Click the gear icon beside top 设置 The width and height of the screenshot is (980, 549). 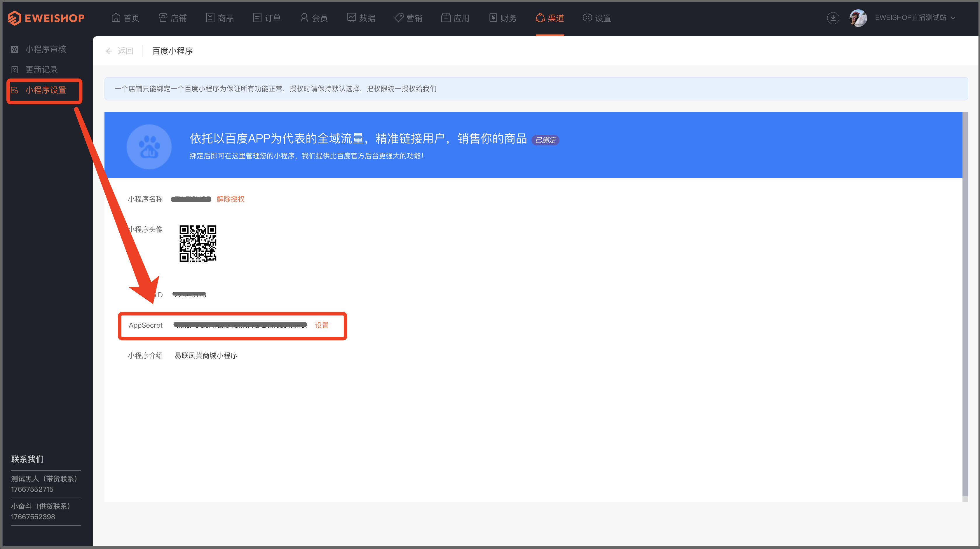pyautogui.click(x=587, y=18)
